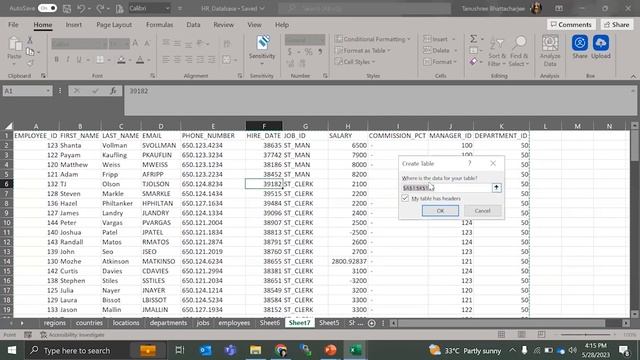Open the Help tab
The width and height of the screenshot is (640, 360).
tap(282, 24)
